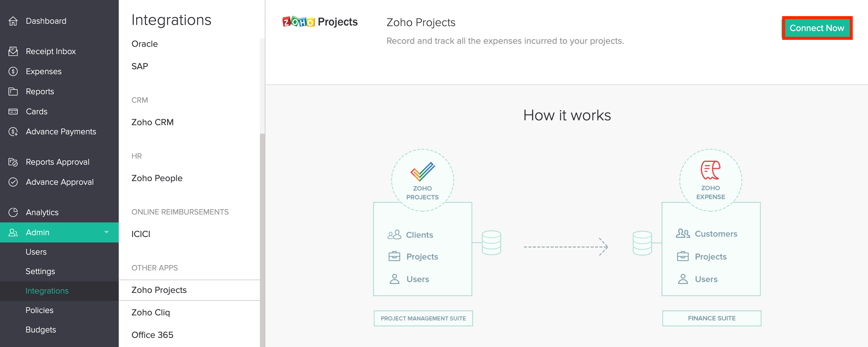Select the Reports folder icon
Screen dimensions: 868x347
[x=13, y=91]
